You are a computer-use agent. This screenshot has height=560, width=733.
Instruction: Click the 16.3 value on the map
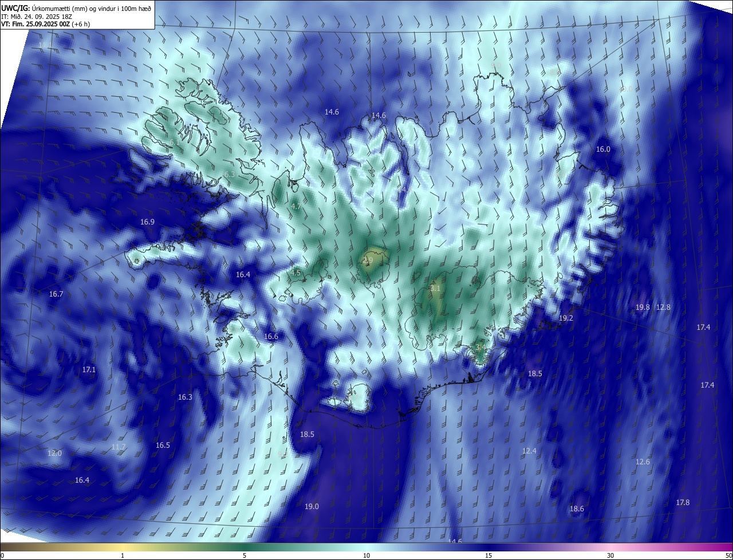click(185, 397)
